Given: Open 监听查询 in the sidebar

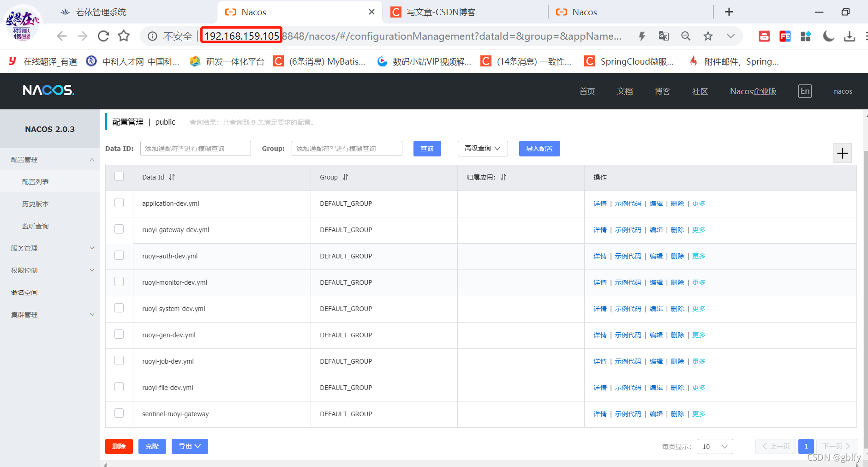Looking at the screenshot, I should 36,226.
